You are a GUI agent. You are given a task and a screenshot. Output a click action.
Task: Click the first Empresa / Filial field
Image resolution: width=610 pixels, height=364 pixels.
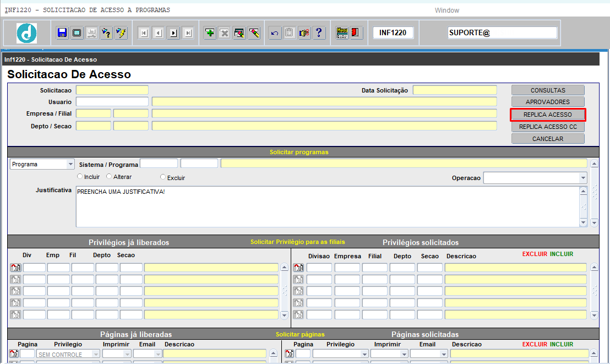94,113
